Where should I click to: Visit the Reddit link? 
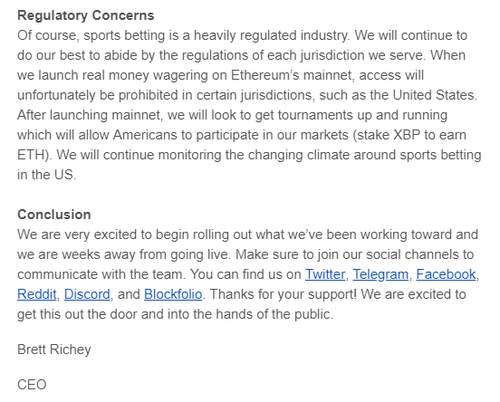pyautogui.click(x=37, y=294)
